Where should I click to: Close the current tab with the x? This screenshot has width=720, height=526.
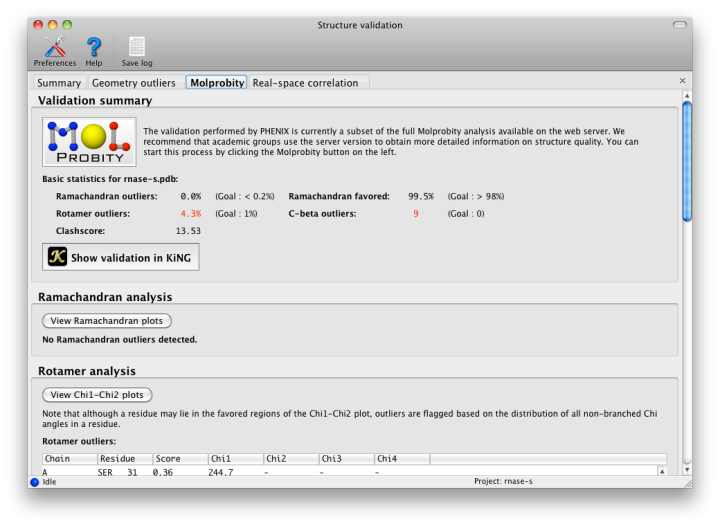pyautogui.click(x=683, y=81)
